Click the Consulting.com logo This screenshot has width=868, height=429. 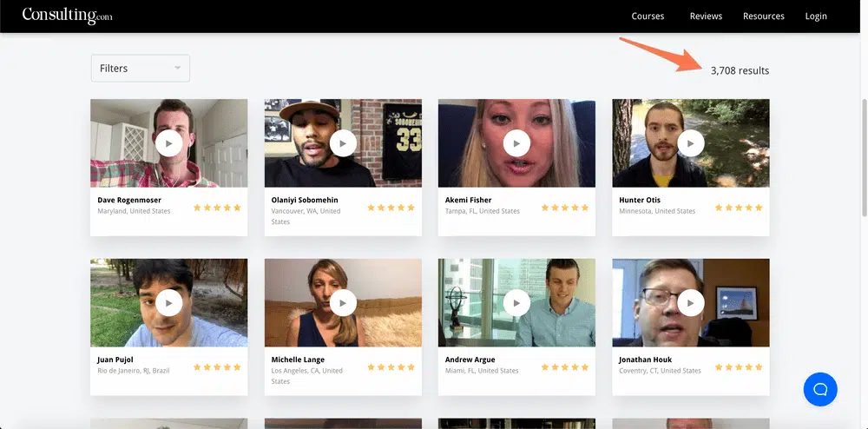[67, 15]
